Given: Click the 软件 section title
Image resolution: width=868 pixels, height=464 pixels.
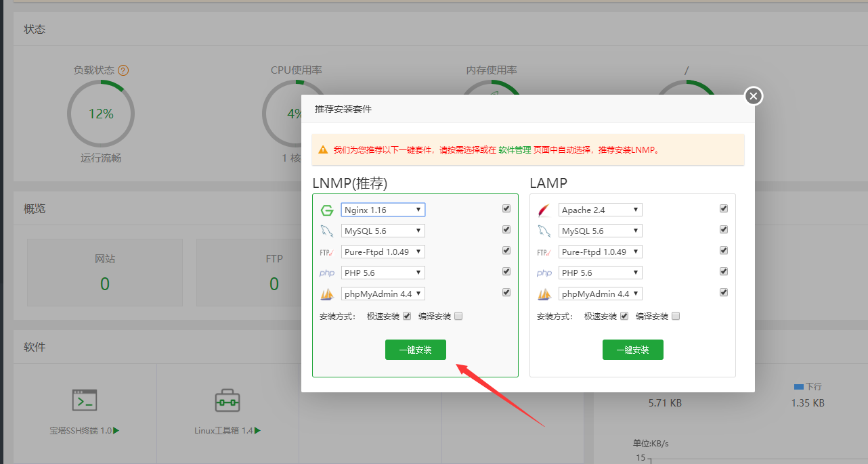Looking at the screenshot, I should click(x=35, y=347).
